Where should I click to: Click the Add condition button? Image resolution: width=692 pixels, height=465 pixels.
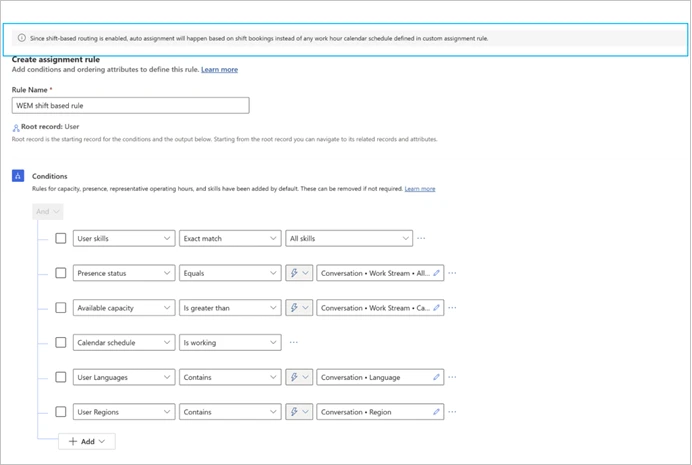(x=87, y=441)
